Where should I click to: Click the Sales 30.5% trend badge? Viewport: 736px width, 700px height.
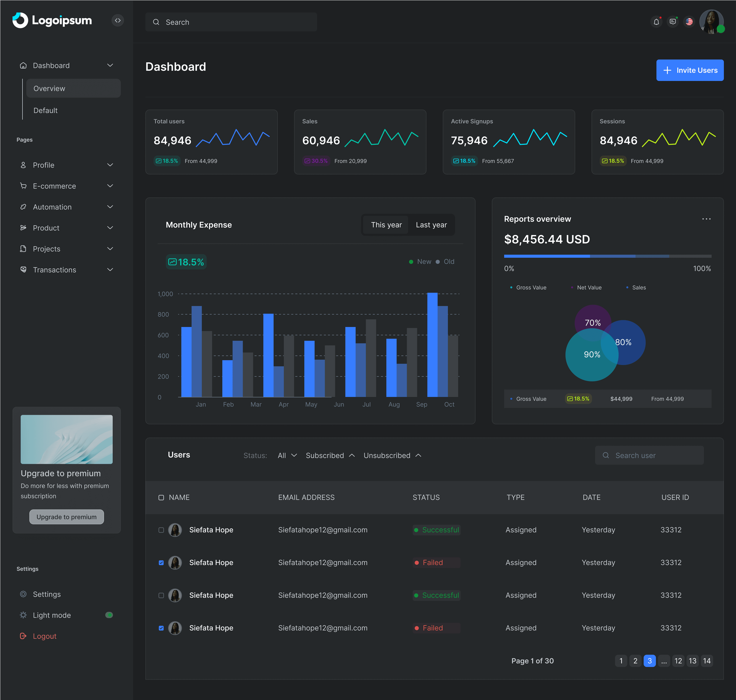[x=316, y=161]
